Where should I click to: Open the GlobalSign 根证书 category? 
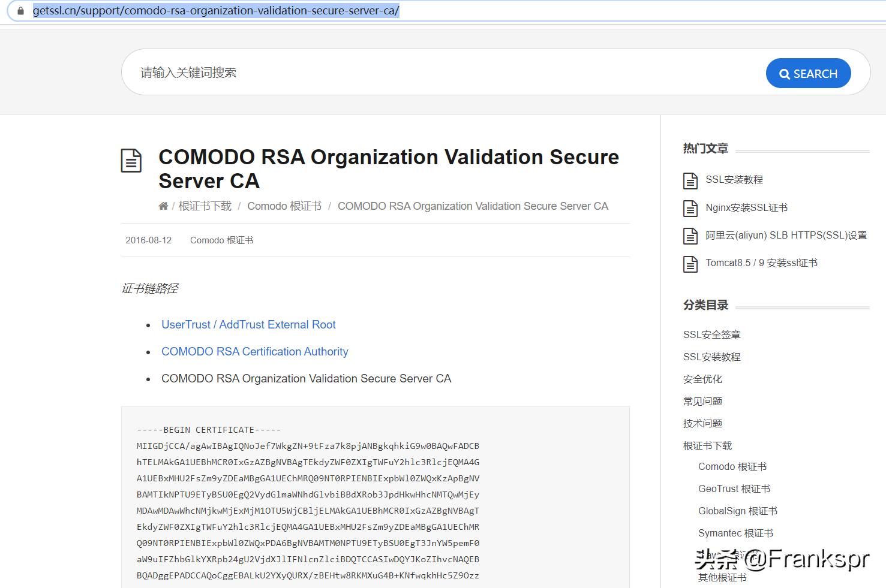(x=738, y=511)
